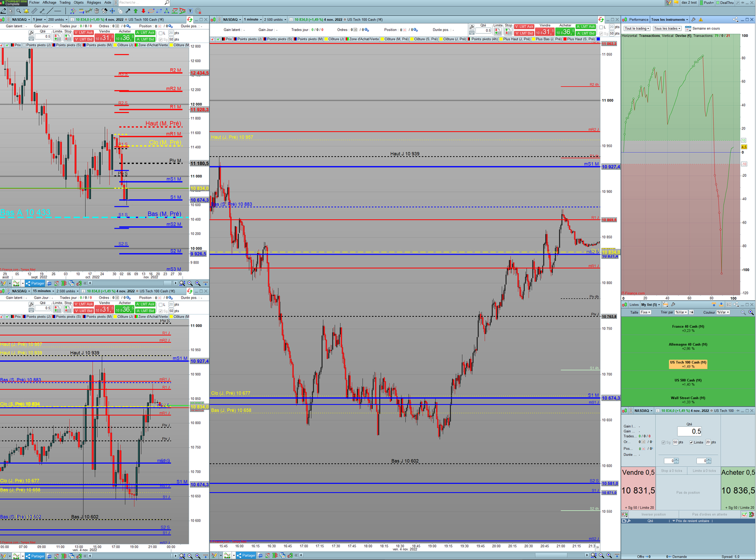756x560 pixels.
Task: Open the NASDAQ instrument dropdown in the order ticket
Action: [643, 411]
